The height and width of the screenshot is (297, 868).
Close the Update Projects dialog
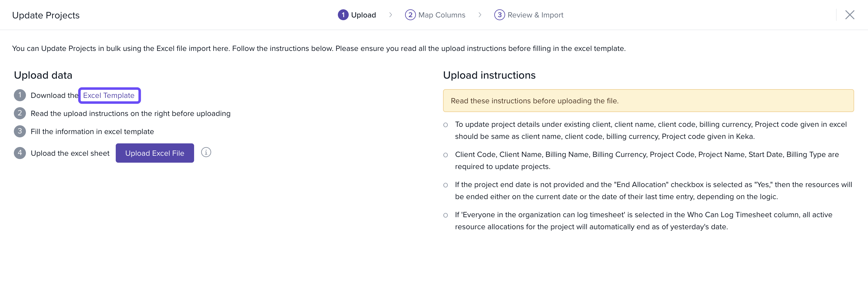pyautogui.click(x=850, y=15)
